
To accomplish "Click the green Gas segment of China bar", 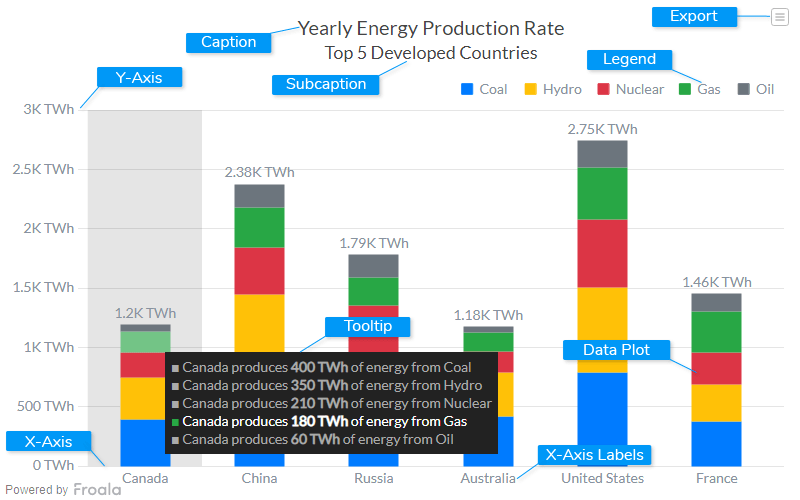I will (x=259, y=227).
